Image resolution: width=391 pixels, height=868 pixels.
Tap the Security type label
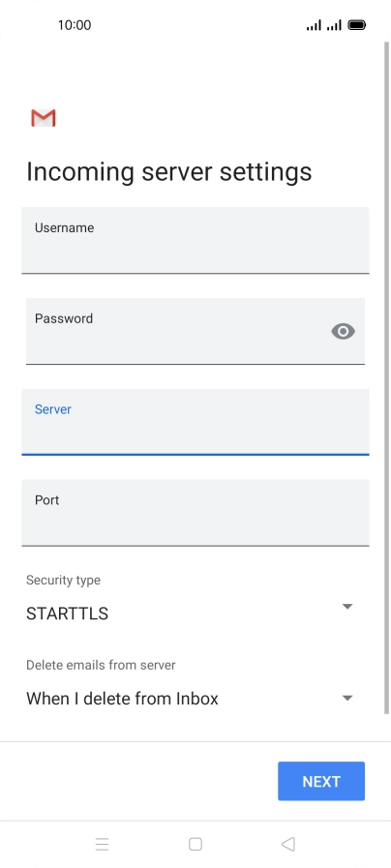(63, 581)
